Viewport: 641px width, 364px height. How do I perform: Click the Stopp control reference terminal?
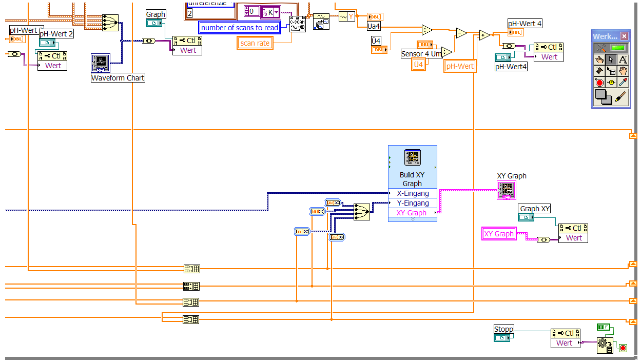[502, 338]
